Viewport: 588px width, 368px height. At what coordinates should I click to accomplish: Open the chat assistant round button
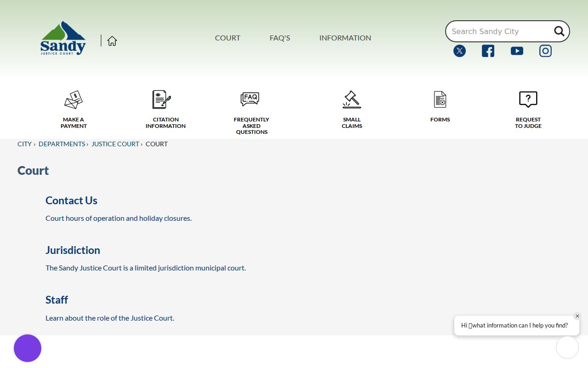[567, 347]
